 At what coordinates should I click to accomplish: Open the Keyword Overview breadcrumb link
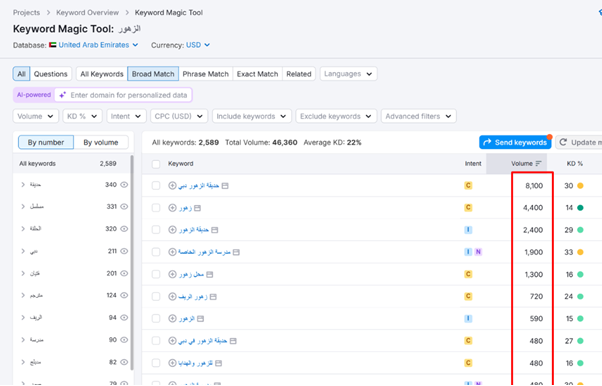click(x=88, y=13)
